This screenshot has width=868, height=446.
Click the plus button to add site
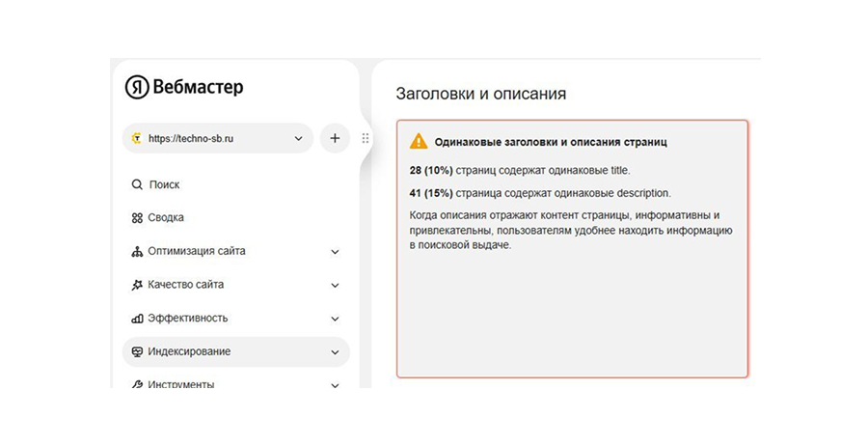click(335, 138)
